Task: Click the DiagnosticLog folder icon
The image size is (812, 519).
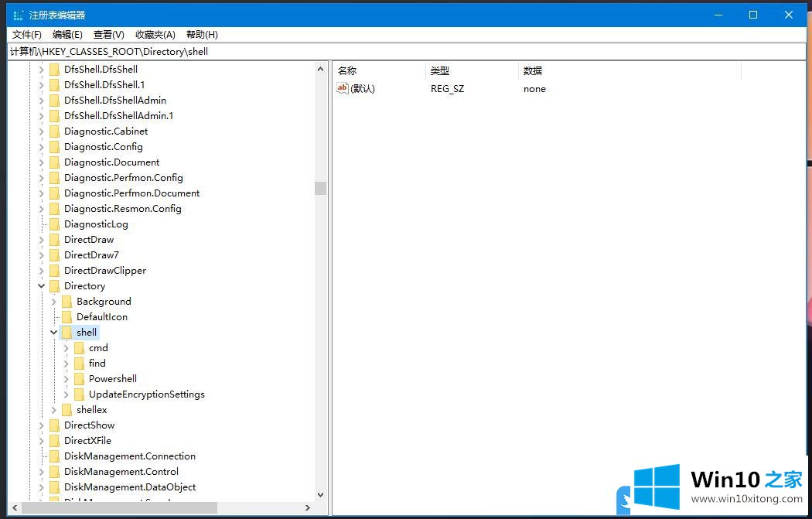Action: (x=54, y=224)
